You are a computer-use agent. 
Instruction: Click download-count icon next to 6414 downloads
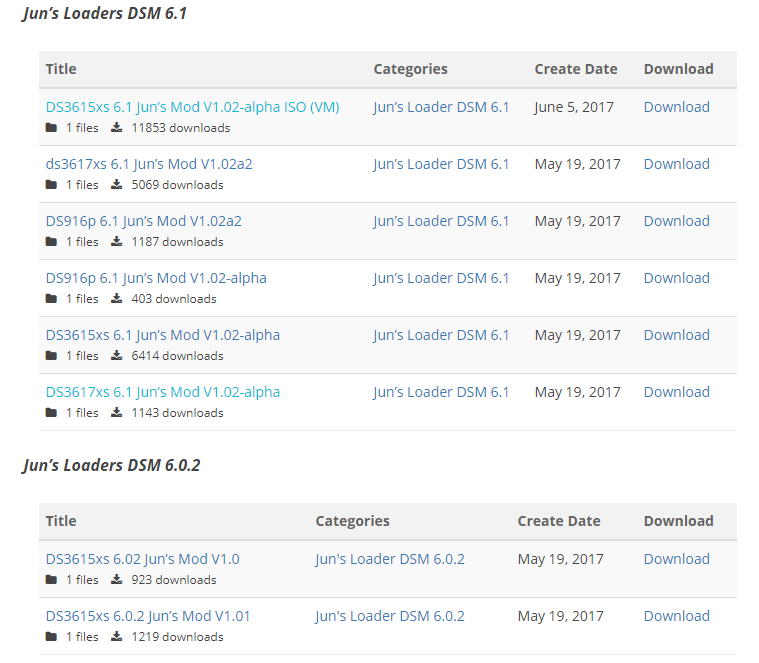[117, 356]
